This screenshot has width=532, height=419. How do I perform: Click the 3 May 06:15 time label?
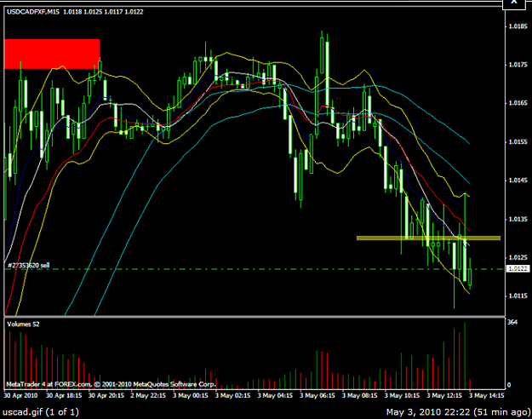[317, 395]
